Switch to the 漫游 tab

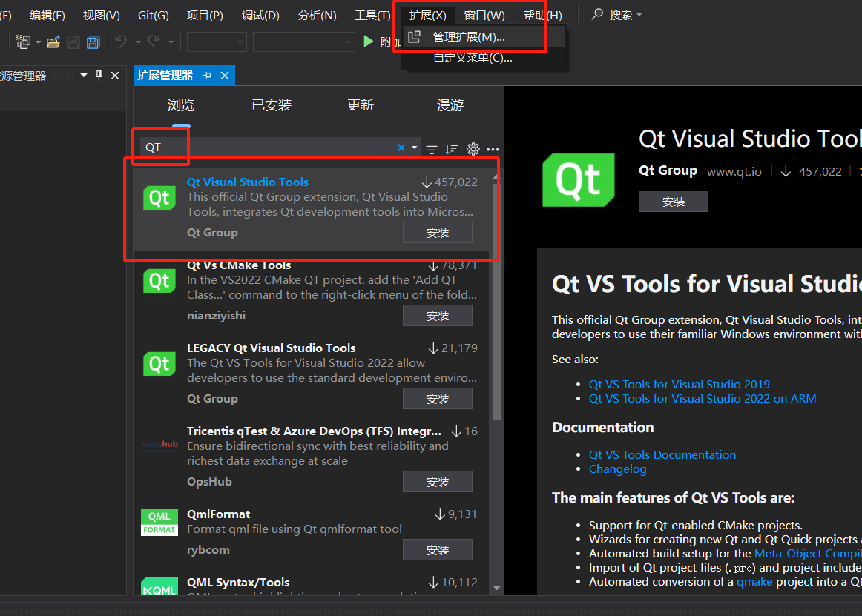click(x=450, y=105)
